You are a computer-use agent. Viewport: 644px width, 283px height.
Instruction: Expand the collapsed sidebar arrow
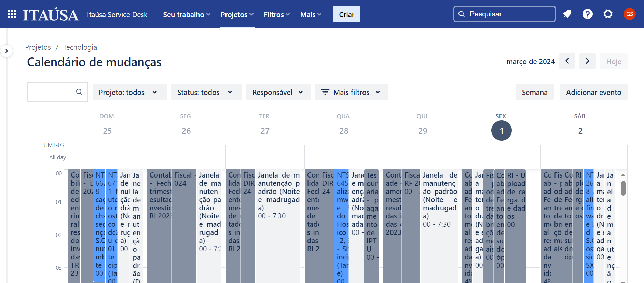coord(6,51)
